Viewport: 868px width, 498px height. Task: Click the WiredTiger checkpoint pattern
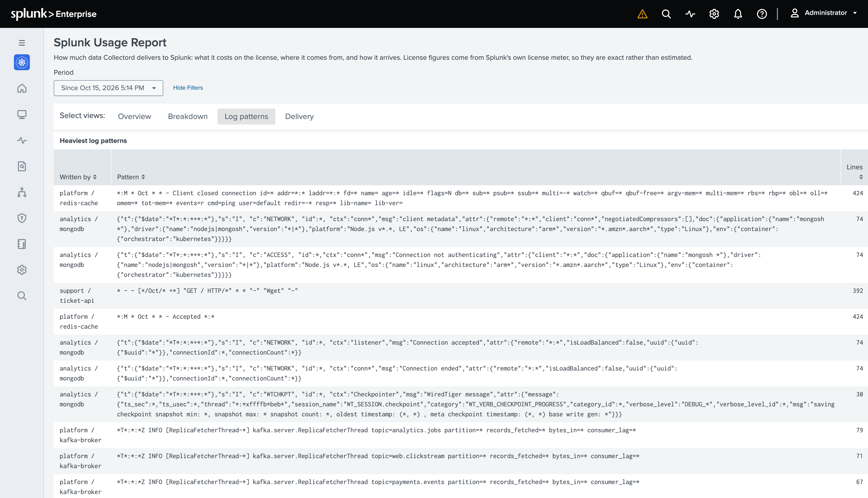[475, 404]
